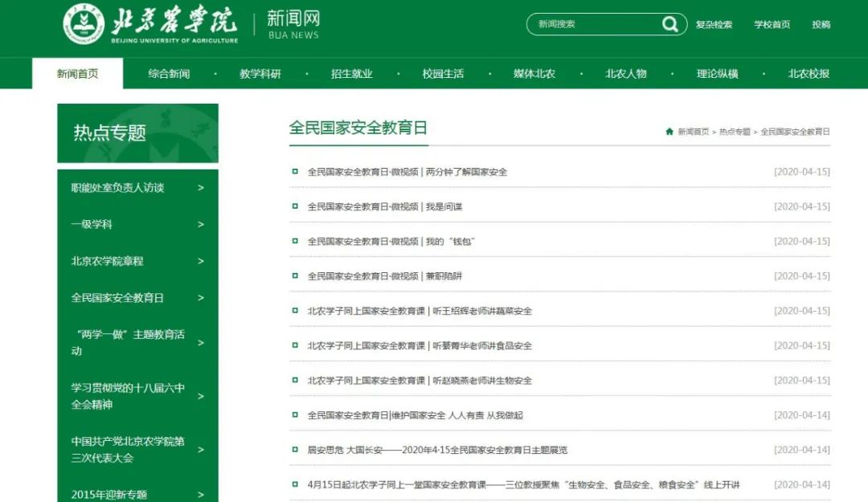
Task: Click the 投稿 submission link
Action: click(x=821, y=25)
